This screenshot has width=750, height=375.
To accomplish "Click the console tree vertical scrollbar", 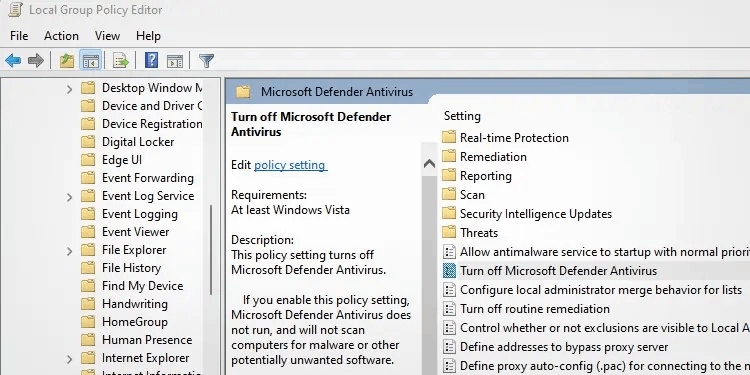I will click(211, 249).
